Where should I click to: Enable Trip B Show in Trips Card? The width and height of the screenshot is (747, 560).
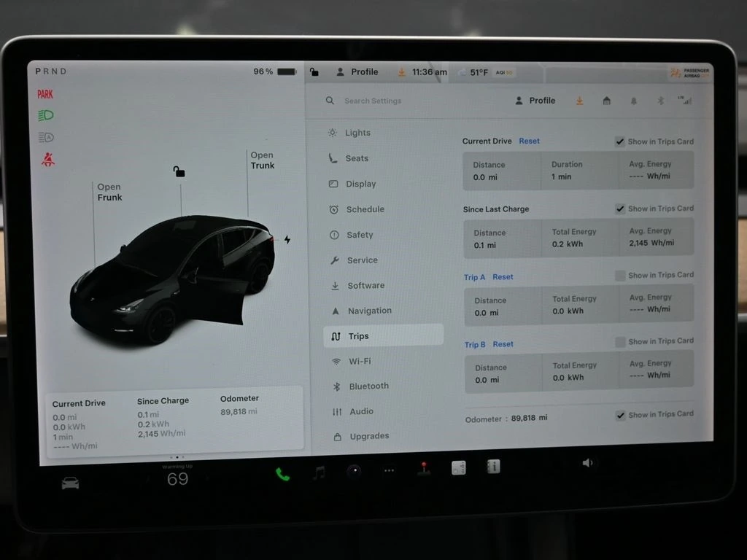(x=620, y=341)
